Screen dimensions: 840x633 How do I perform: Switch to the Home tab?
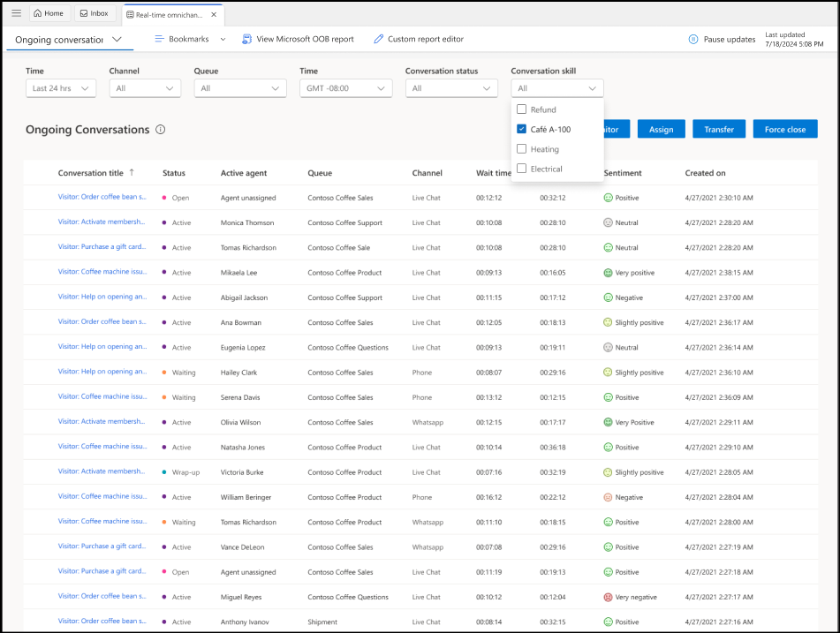(x=49, y=12)
